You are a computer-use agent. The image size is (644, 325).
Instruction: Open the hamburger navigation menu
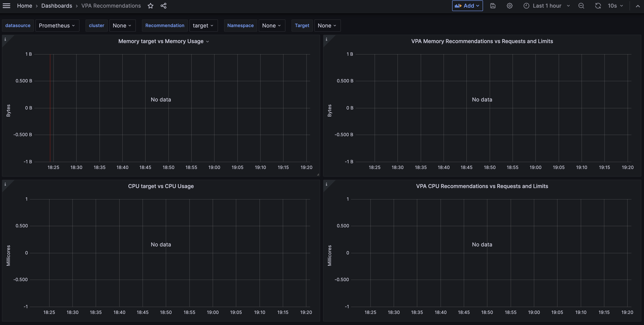[x=6, y=6]
